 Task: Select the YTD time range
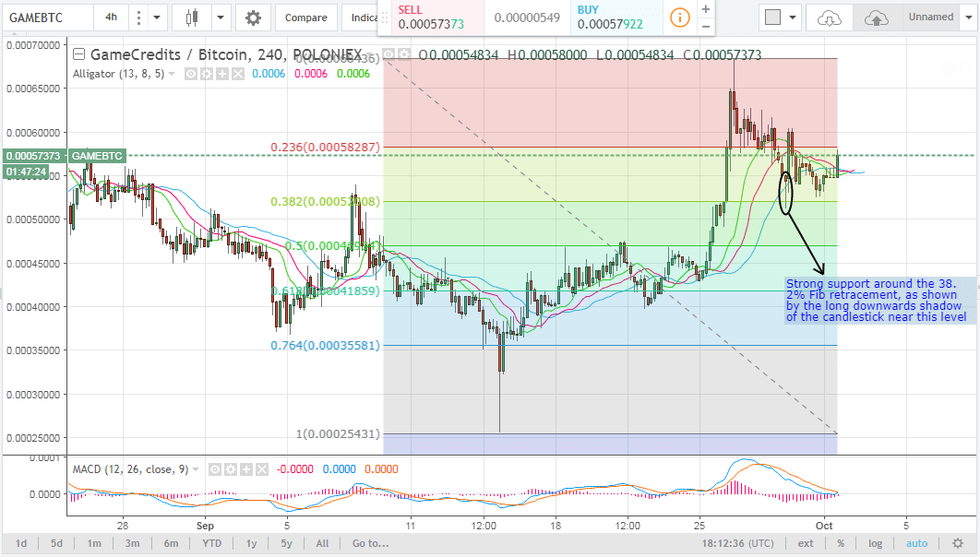[x=212, y=543]
